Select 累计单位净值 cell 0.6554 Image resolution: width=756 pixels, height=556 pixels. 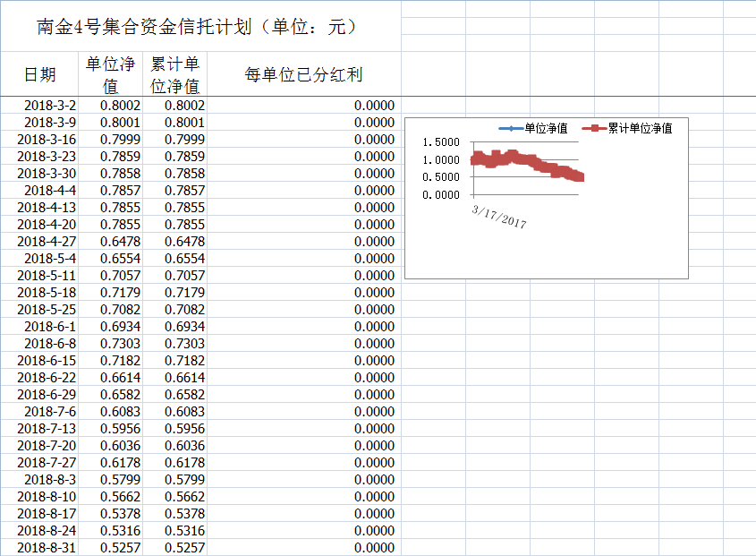[x=175, y=258]
